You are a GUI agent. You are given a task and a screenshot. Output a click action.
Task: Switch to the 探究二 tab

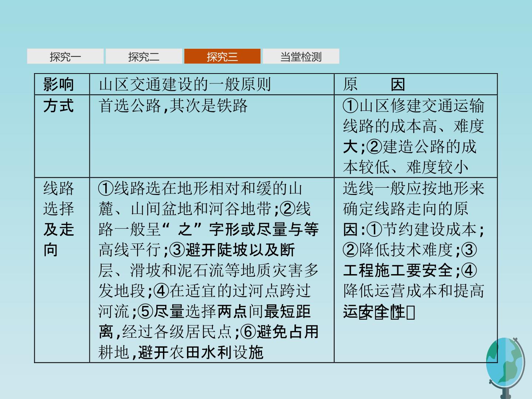click(x=144, y=57)
